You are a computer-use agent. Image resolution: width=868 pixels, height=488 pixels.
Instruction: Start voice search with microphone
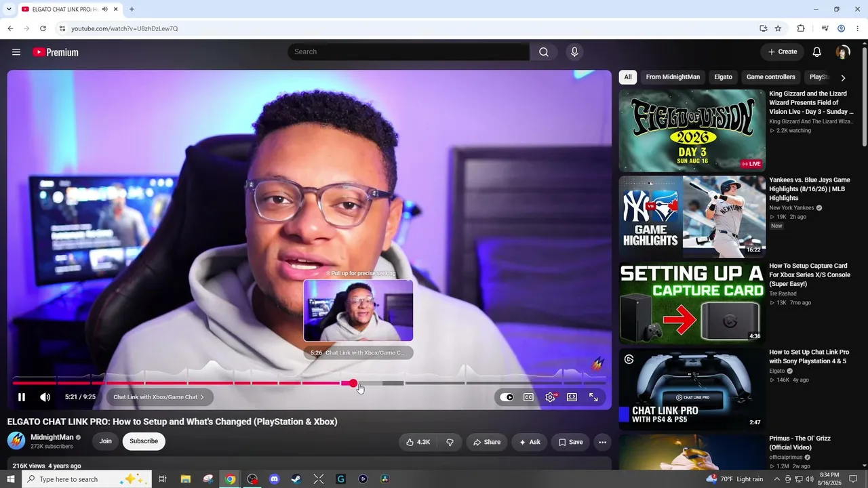tap(574, 52)
